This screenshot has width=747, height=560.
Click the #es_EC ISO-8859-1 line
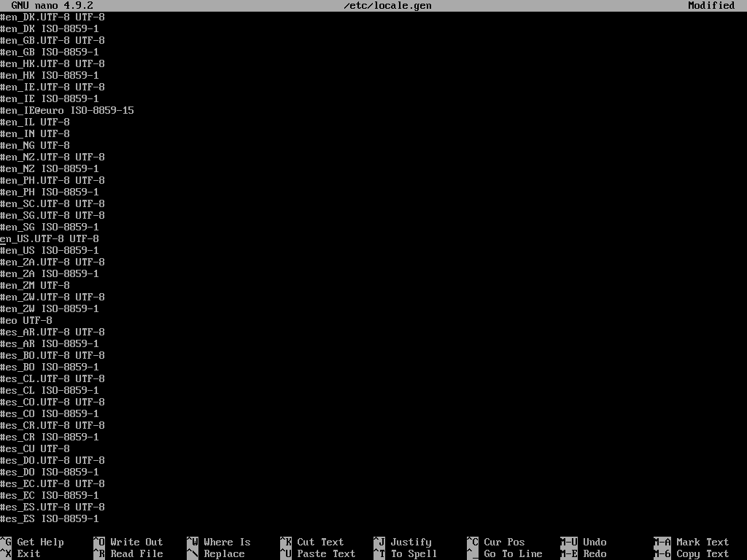[50, 495]
